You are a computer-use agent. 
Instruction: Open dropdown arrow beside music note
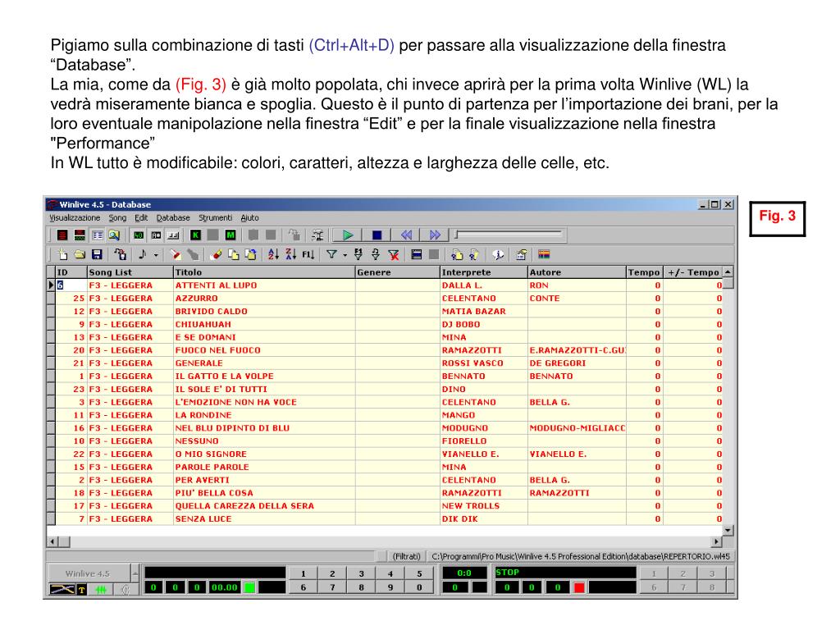click(x=156, y=256)
